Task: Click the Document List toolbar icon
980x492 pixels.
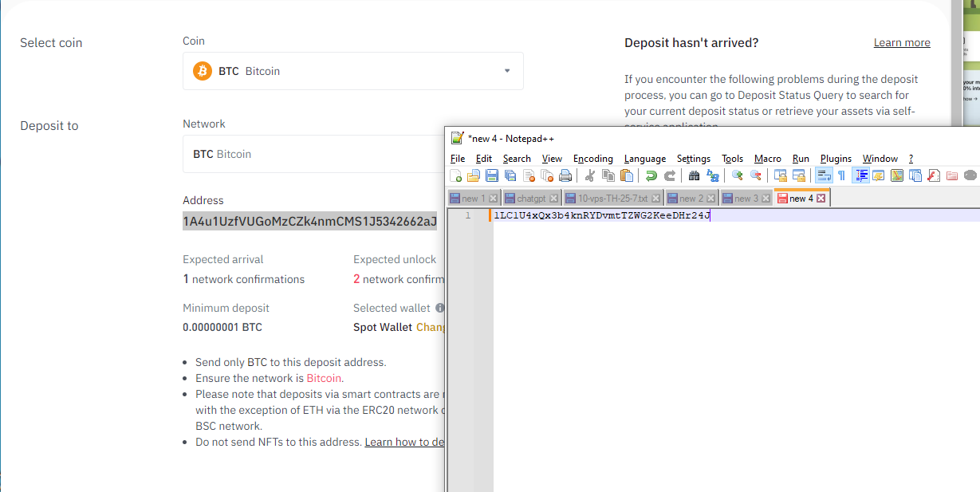Action: click(x=915, y=175)
